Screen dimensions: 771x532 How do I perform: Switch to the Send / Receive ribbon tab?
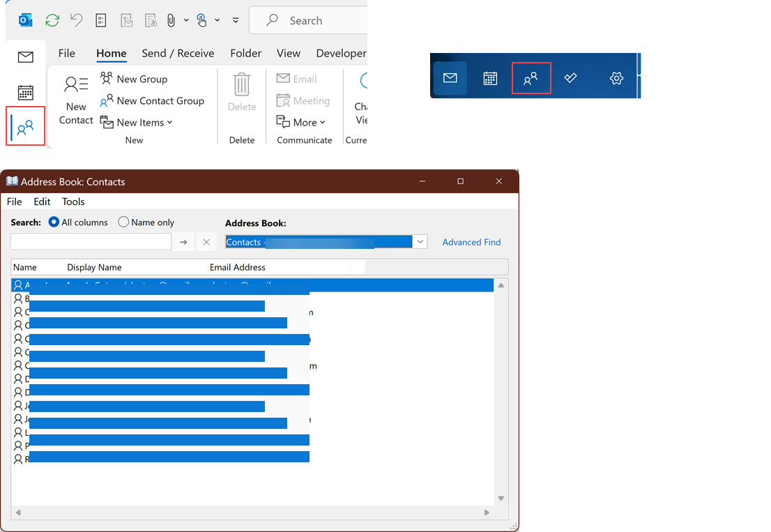click(176, 53)
